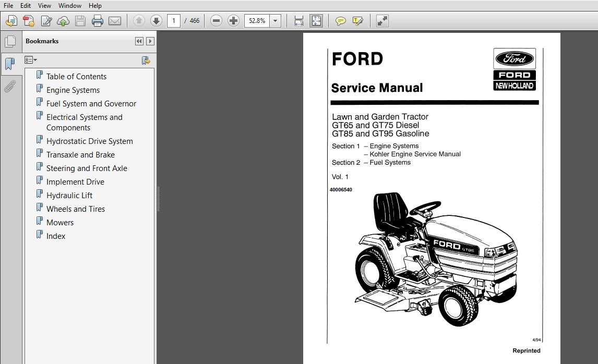Click the part number 40006540 text
The image size is (598, 364).
click(341, 189)
